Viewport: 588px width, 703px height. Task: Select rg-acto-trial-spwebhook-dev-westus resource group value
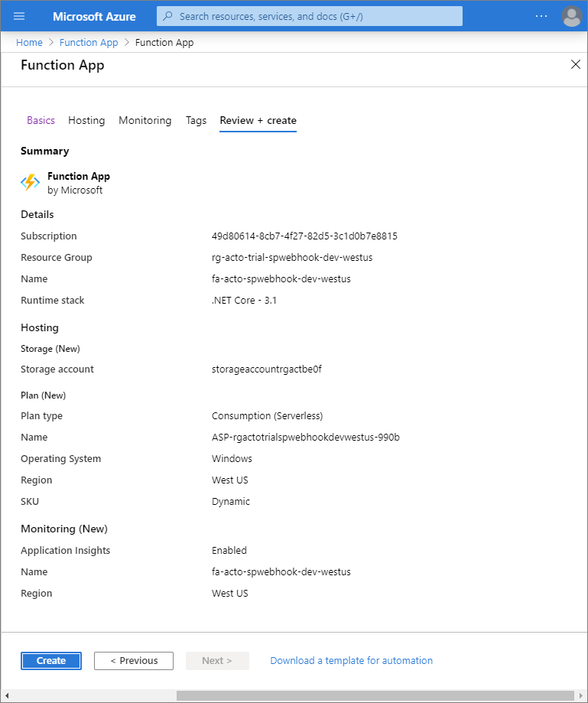point(292,257)
